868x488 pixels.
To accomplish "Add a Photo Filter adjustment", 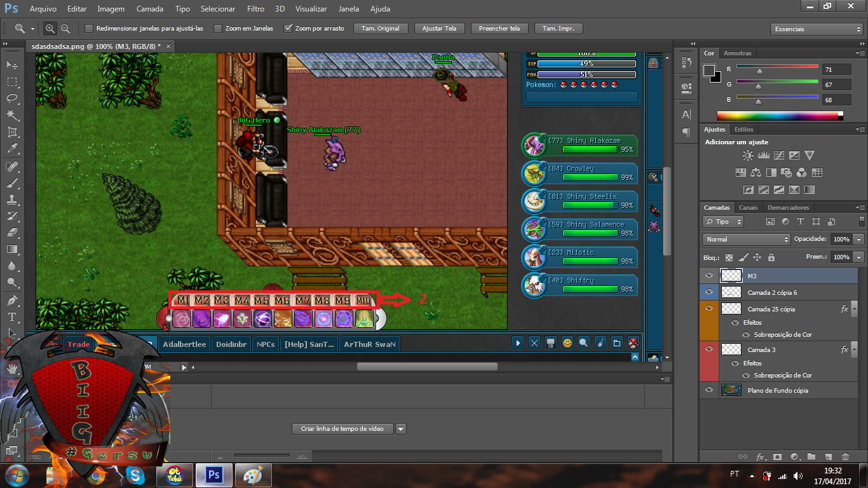I will (x=786, y=172).
